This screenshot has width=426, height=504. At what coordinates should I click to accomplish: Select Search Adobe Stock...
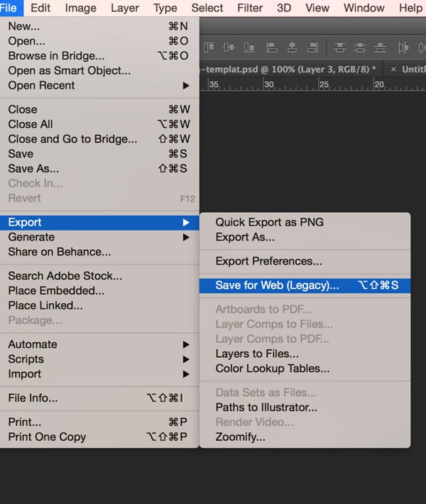(99, 276)
